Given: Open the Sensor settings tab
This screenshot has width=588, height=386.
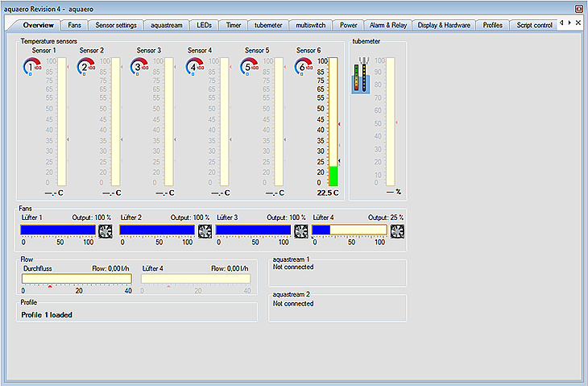Looking at the screenshot, I should pyautogui.click(x=116, y=25).
